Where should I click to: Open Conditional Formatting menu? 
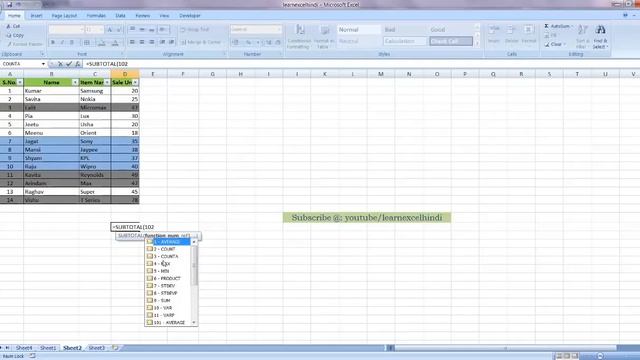(x=299, y=37)
